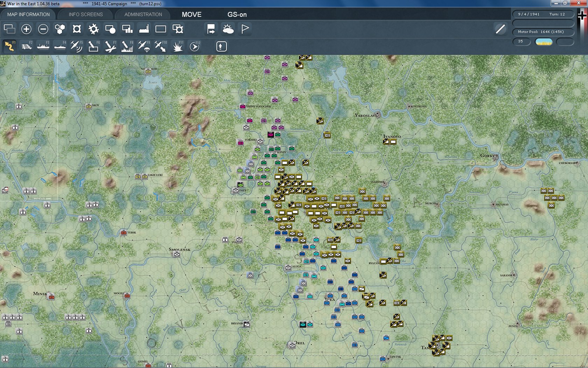Toggle the unit counters display icon
This screenshot has width=588, height=368.
point(77,29)
